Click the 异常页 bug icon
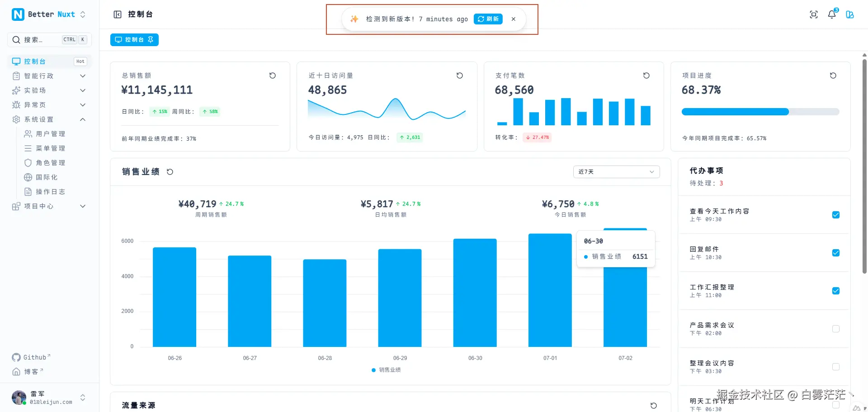The height and width of the screenshot is (412, 868). click(16, 105)
